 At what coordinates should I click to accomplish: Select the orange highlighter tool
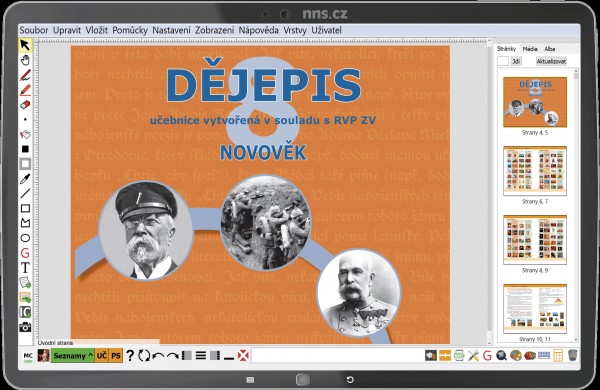[x=25, y=90]
